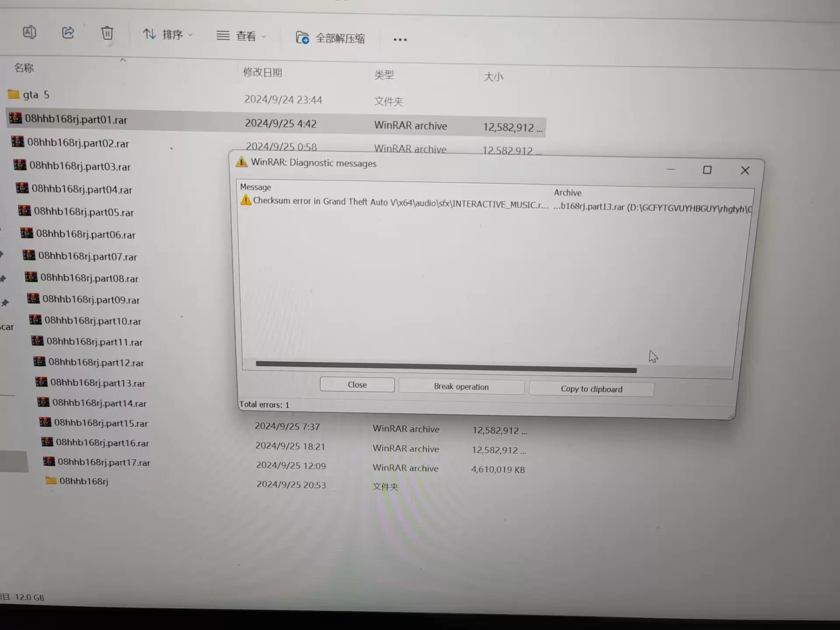Check total errors count indicator
Screen dimensions: 840x630
(x=263, y=404)
